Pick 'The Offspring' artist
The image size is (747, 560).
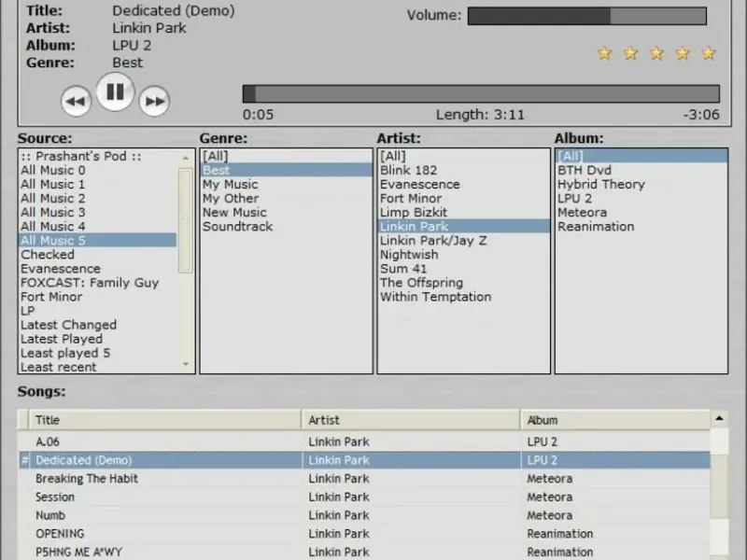pos(463,283)
